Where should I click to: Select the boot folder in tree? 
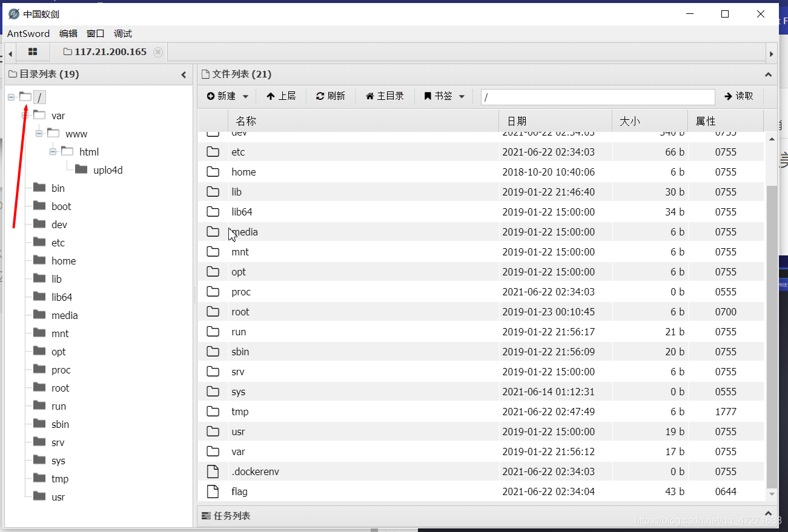coord(61,206)
